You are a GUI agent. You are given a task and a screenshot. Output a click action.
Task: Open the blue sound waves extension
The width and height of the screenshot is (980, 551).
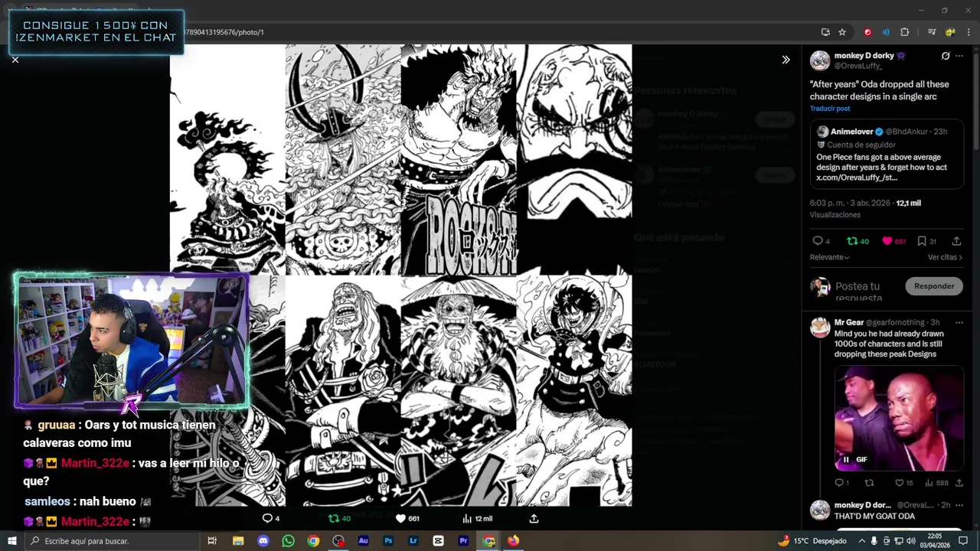[886, 32]
